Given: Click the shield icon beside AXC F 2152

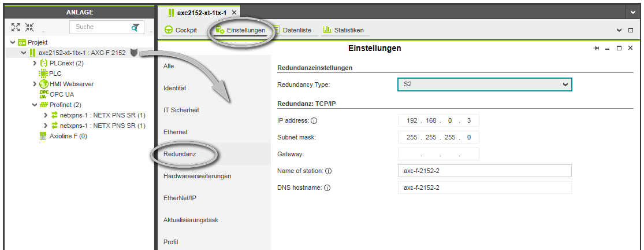Looking at the screenshot, I should (x=134, y=53).
